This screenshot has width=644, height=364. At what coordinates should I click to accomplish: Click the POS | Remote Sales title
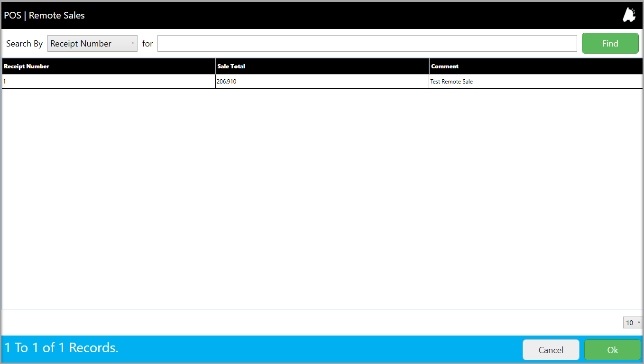tap(45, 15)
